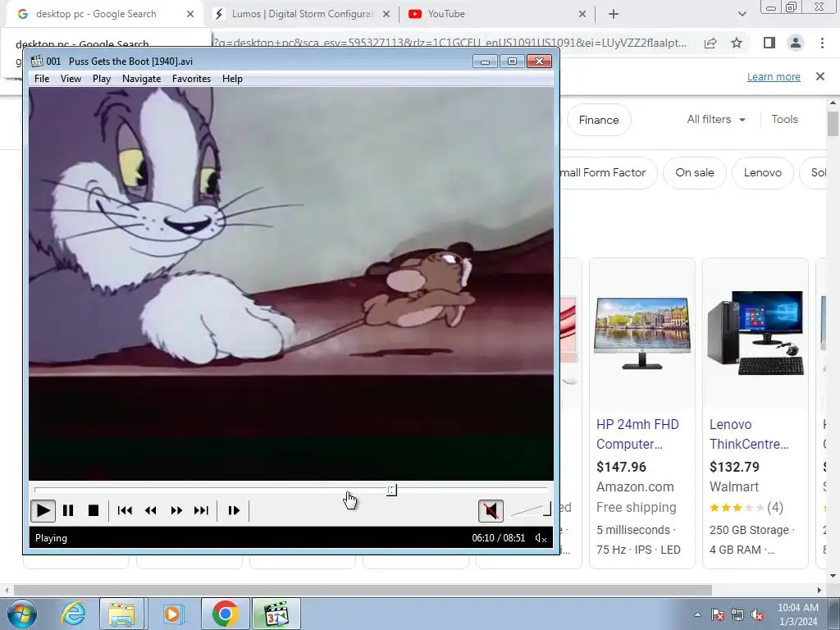
Task: Switch to the Lumos Digital Storm tab
Action: [x=301, y=14]
